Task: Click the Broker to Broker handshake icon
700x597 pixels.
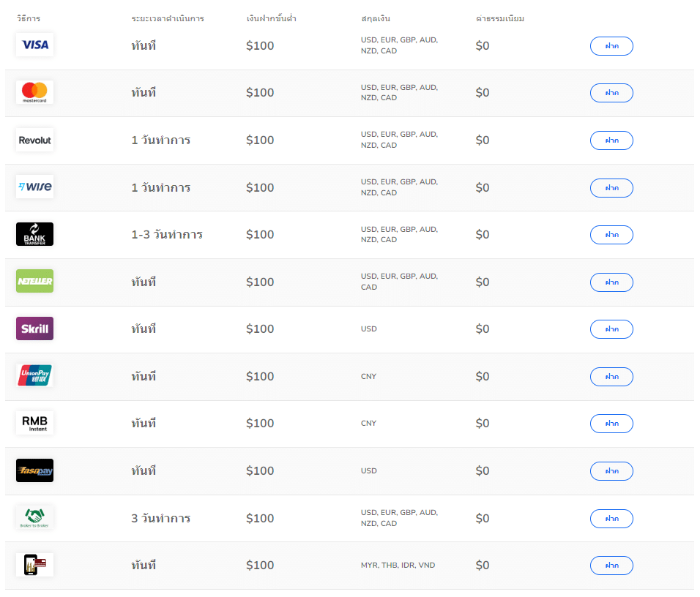Action: pyautogui.click(x=35, y=517)
